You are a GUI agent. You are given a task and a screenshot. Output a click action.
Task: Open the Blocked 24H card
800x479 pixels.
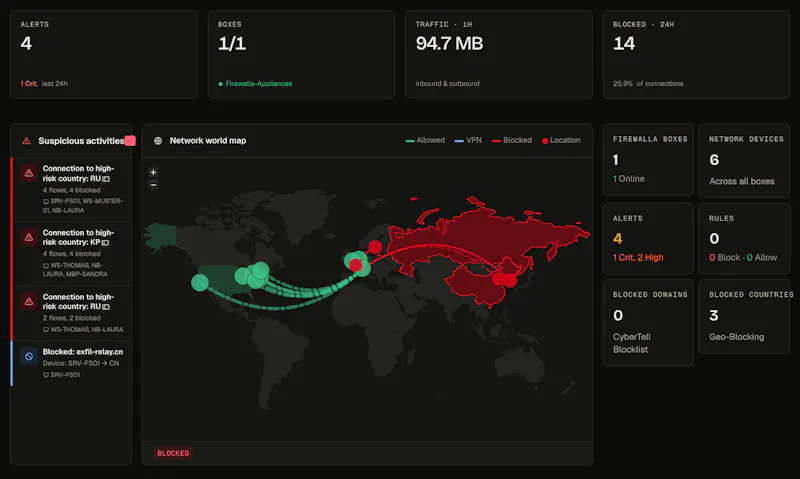pyautogui.click(x=696, y=54)
